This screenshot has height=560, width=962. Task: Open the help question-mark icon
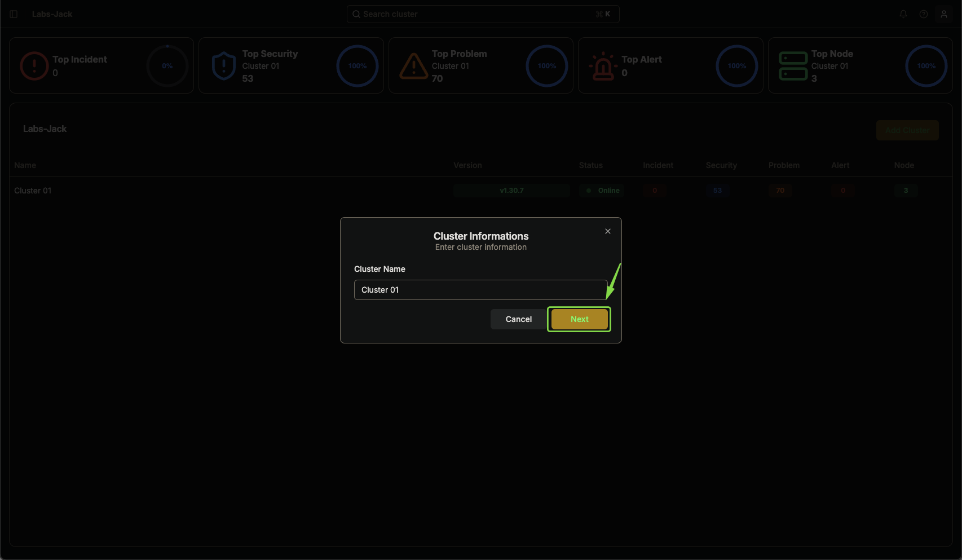(924, 14)
